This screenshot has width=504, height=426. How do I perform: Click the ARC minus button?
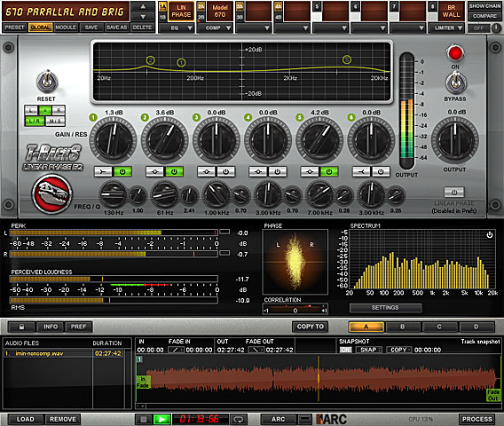pyautogui.click(x=304, y=419)
